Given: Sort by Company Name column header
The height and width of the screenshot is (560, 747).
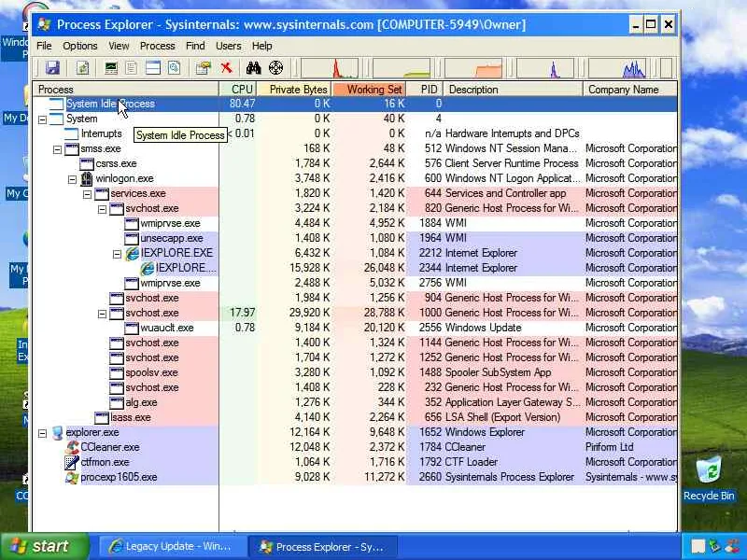Looking at the screenshot, I should 629,90.
